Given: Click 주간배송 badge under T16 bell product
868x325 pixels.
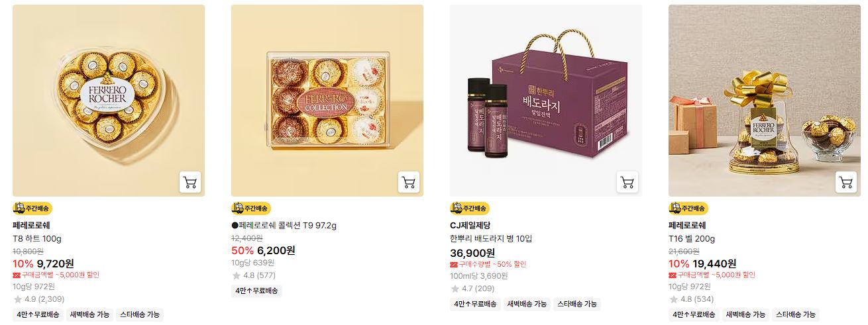Looking at the screenshot, I should click(688, 209).
